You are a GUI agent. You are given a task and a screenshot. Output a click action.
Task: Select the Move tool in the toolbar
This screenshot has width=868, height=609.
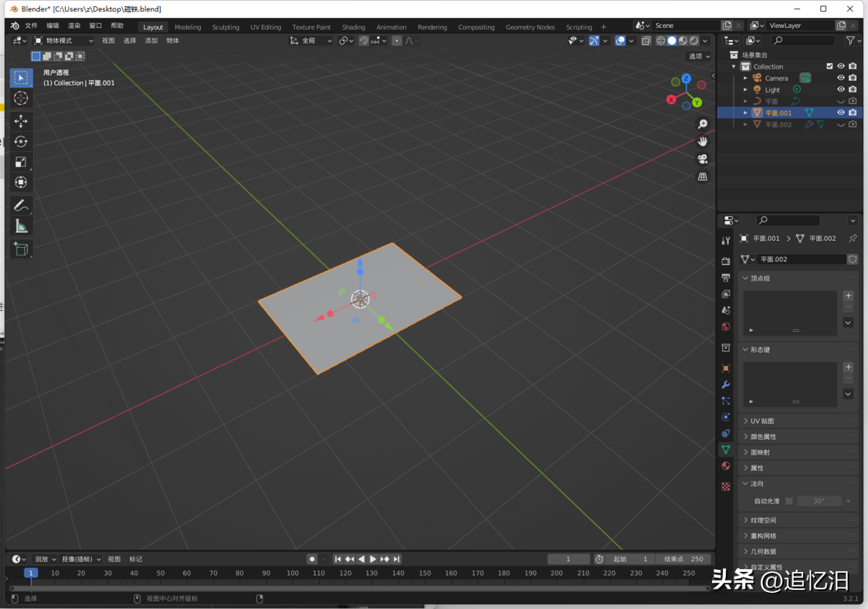[x=21, y=121]
